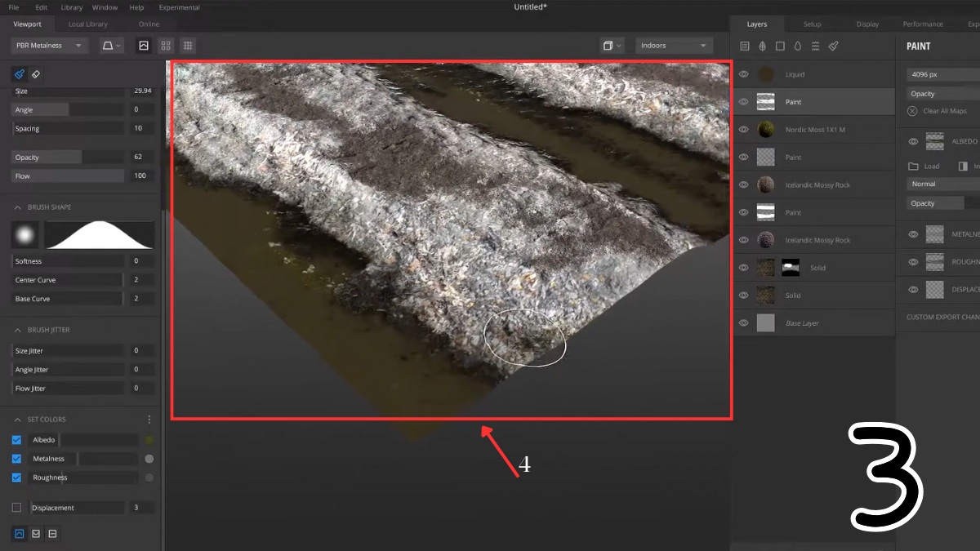Click the mask thumbnail on Solid layer
This screenshot has height=551, width=980.
(x=791, y=268)
